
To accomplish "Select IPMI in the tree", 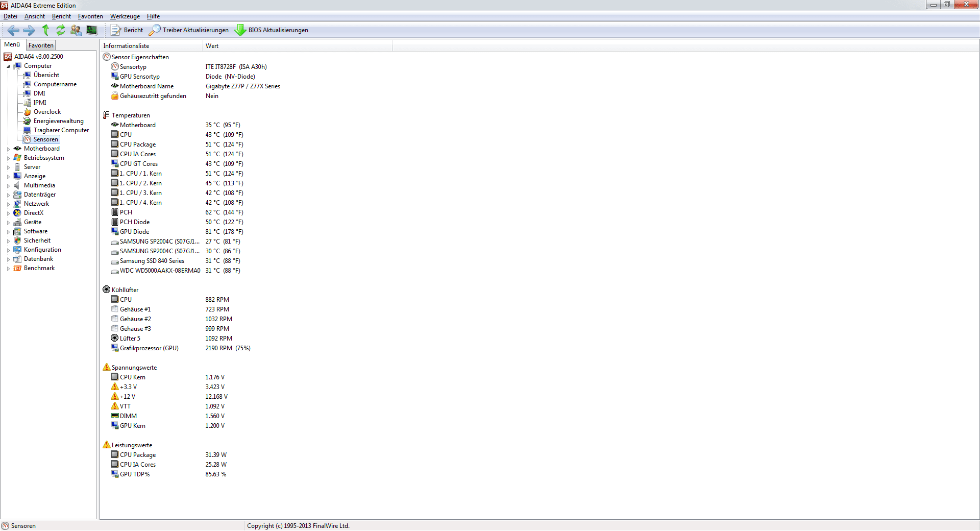I will coord(40,103).
